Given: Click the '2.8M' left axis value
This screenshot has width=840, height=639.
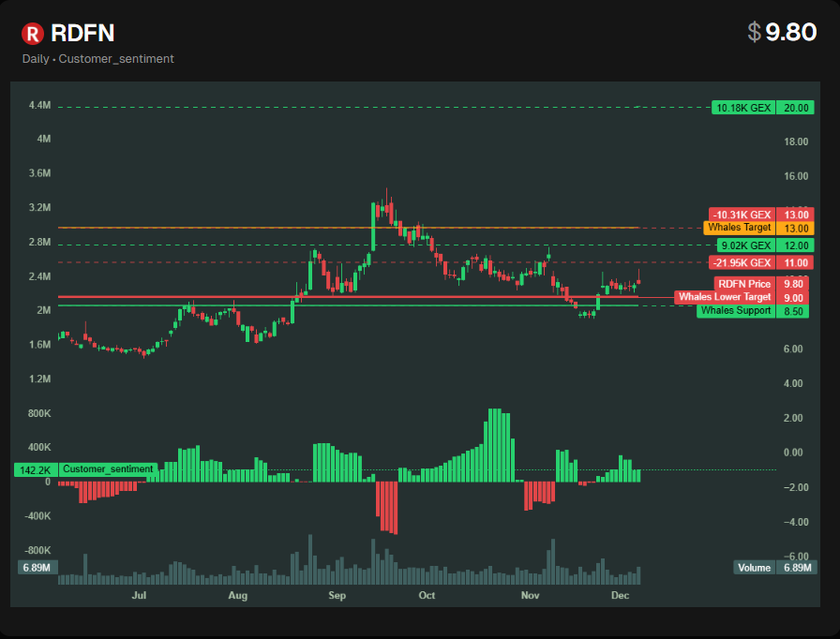Looking at the screenshot, I should point(40,242).
